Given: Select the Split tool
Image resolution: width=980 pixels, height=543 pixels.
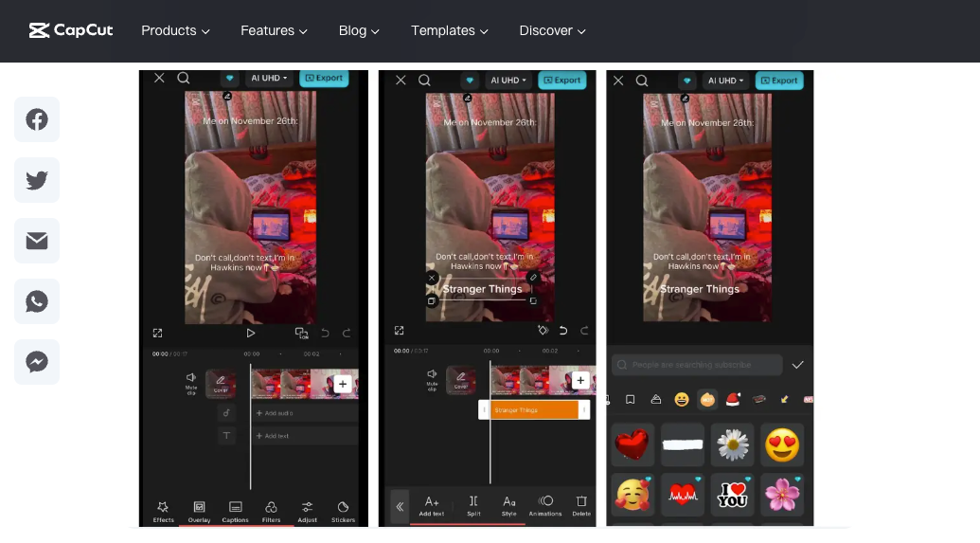Looking at the screenshot, I should point(473,505).
